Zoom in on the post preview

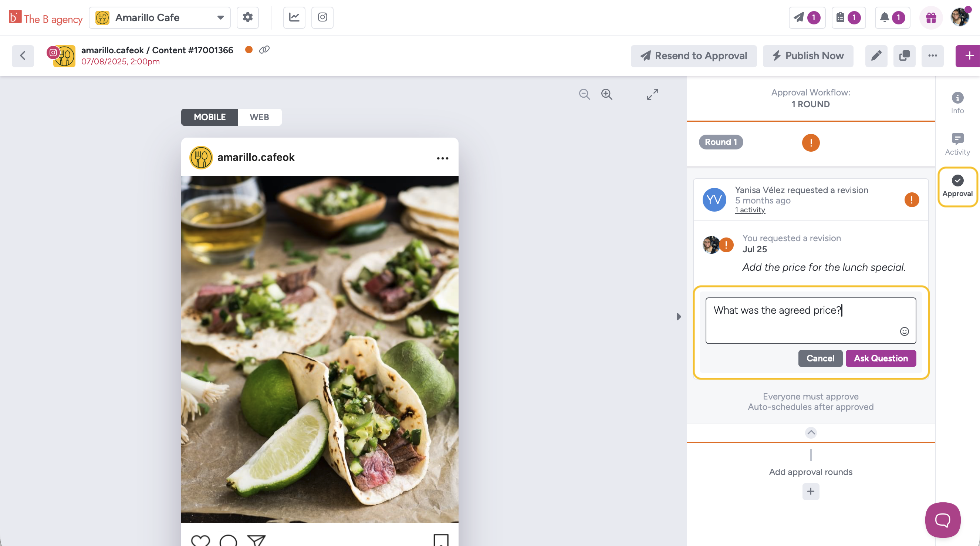pyautogui.click(x=607, y=94)
